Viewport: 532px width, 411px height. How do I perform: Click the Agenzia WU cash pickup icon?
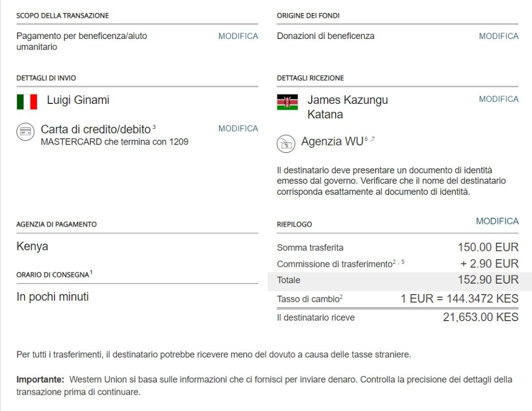[285, 144]
